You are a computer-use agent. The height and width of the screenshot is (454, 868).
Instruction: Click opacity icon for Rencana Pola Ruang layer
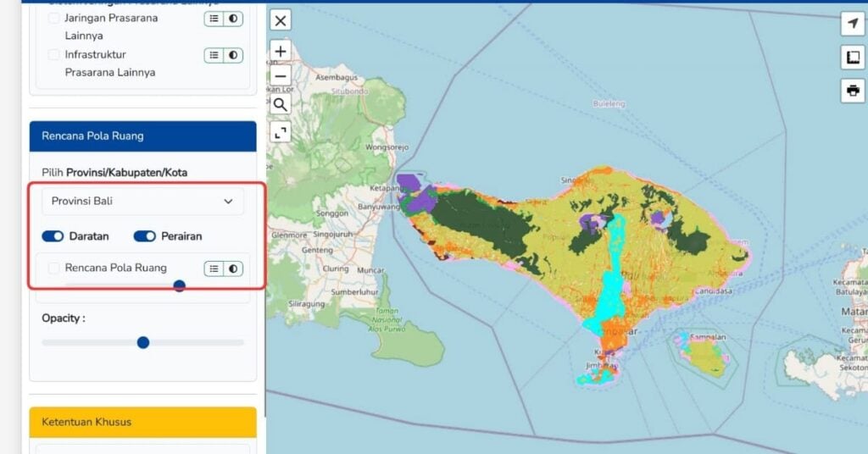233,269
